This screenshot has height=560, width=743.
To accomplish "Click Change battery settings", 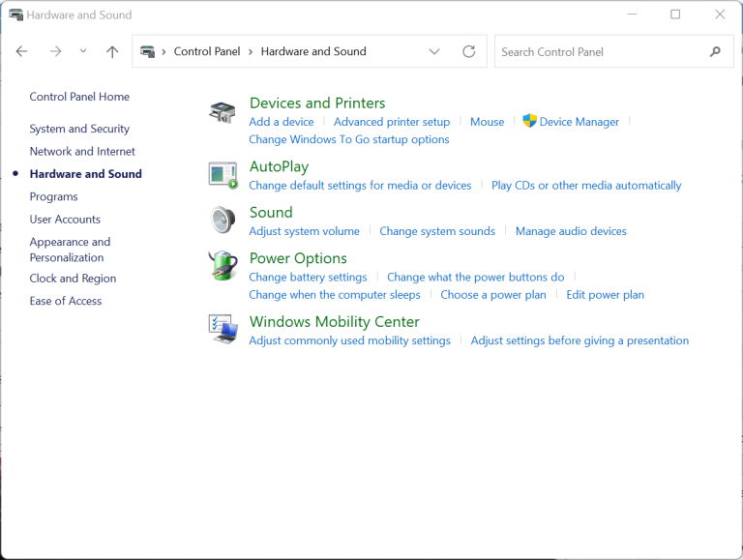I will (x=308, y=278).
